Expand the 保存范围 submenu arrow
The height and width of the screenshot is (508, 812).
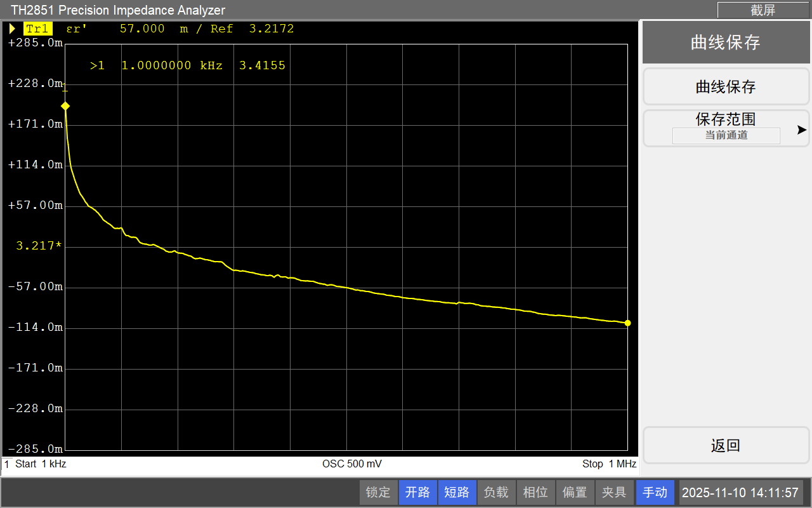802,130
